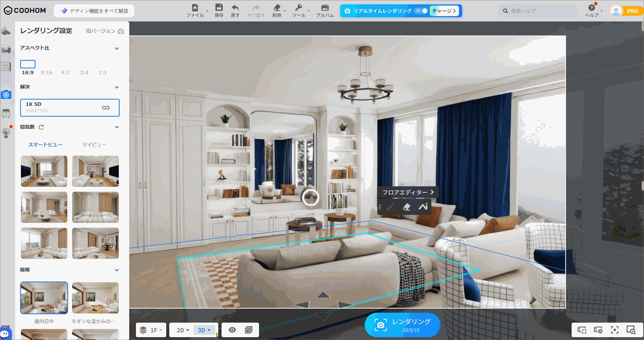Click the focus center frame icon
This screenshot has height=340, width=644.
click(615, 330)
